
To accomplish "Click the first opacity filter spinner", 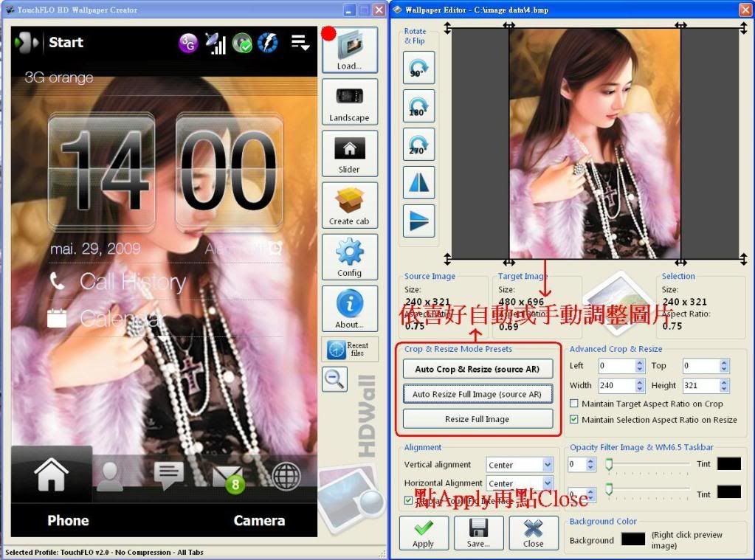I will [x=591, y=464].
